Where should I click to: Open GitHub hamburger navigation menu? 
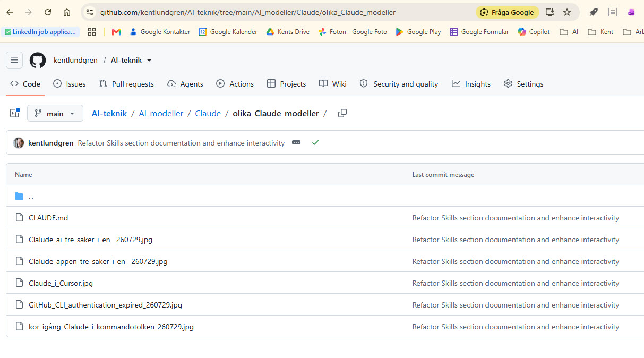coord(14,60)
